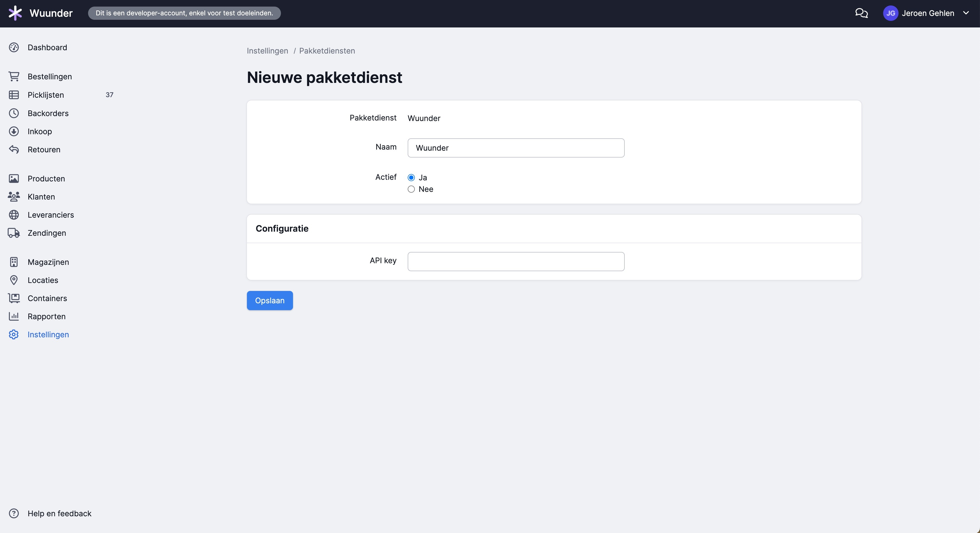Click the Bestellingen shopping cart icon
This screenshot has height=533, width=980.
tap(14, 77)
